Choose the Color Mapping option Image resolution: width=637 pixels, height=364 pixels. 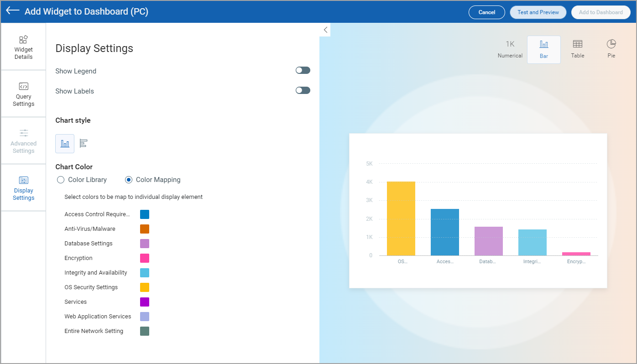tap(129, 180)
